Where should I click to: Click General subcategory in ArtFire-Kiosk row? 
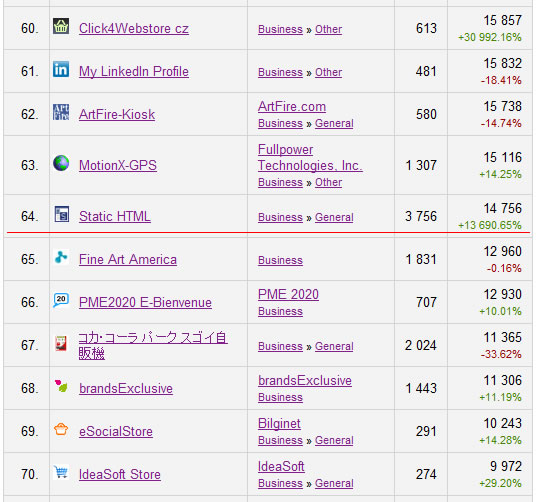tap(334, 123)
